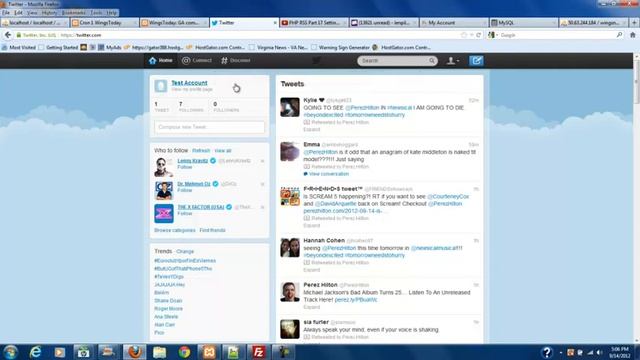Launch Internet Explorer from taskbar
Viewport: 640px width, 360px height.
tap(36, 352)
